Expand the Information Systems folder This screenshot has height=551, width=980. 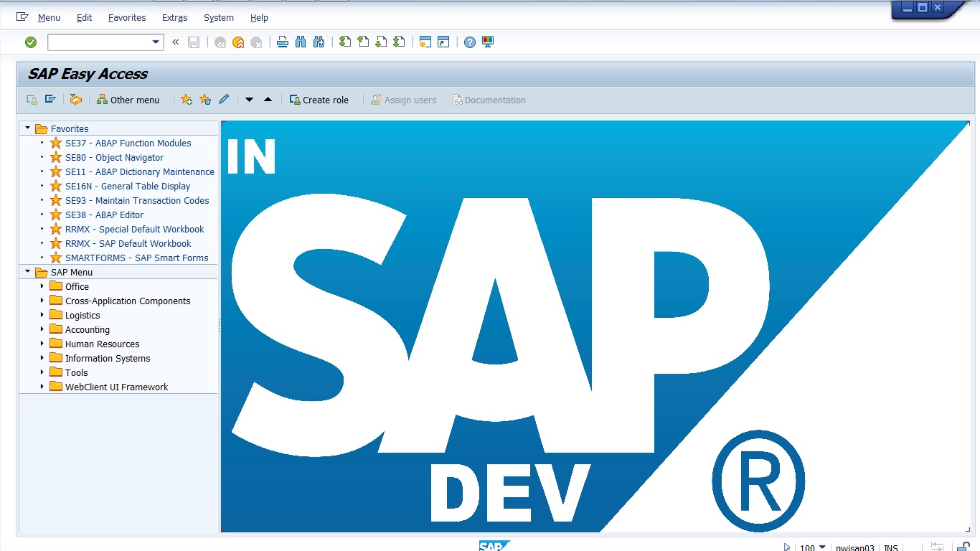coord(42,358)
